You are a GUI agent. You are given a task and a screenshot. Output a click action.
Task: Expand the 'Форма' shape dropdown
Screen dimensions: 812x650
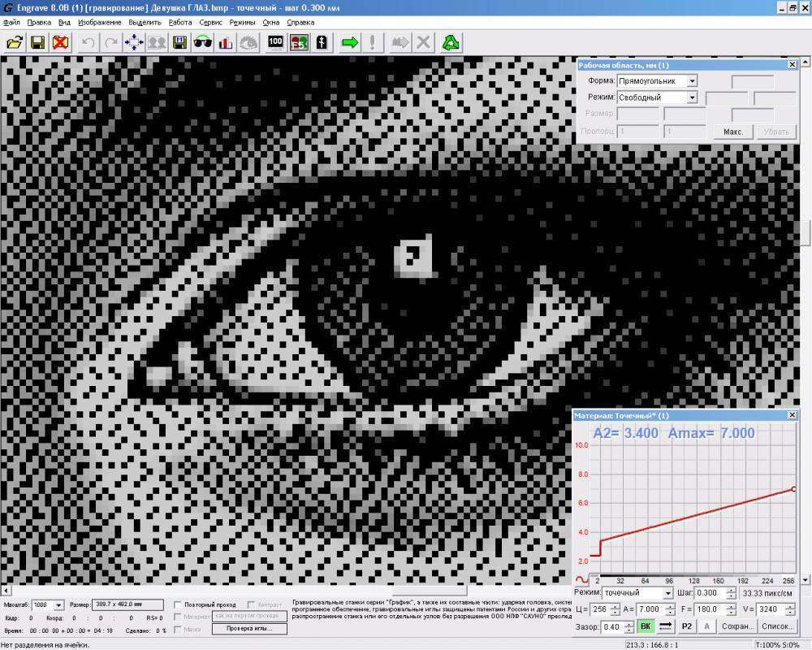pos(692,81)
